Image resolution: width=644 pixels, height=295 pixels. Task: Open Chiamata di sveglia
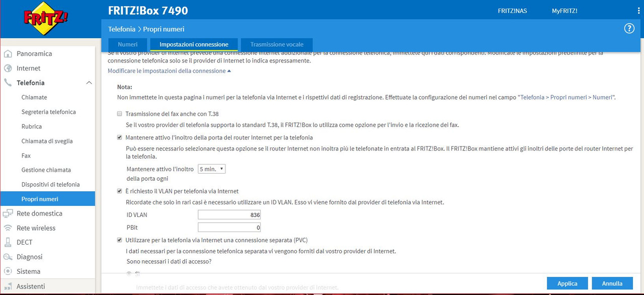click(48, 141)
